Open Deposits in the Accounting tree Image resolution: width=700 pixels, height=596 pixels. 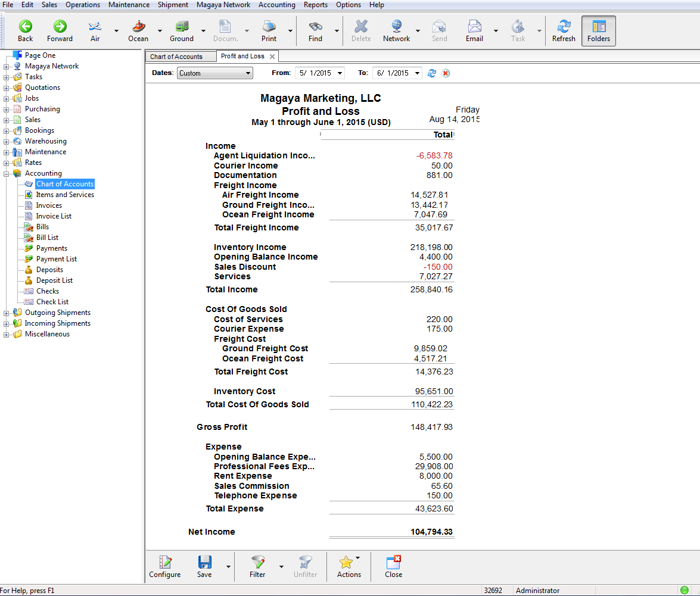coord(49,270)
